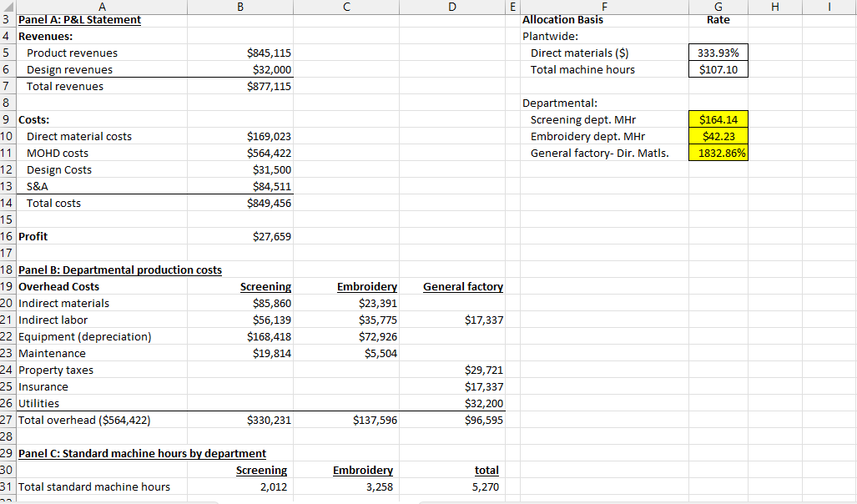857x504 pixels.
Task: Select the row 27 header
Action: (7, 421)
